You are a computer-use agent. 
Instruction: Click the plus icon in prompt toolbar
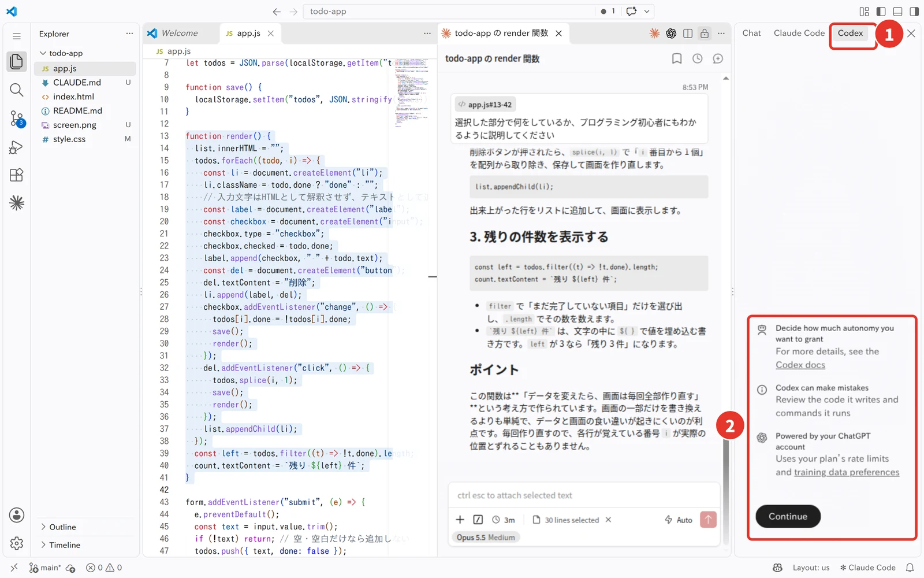click(460, 520)
